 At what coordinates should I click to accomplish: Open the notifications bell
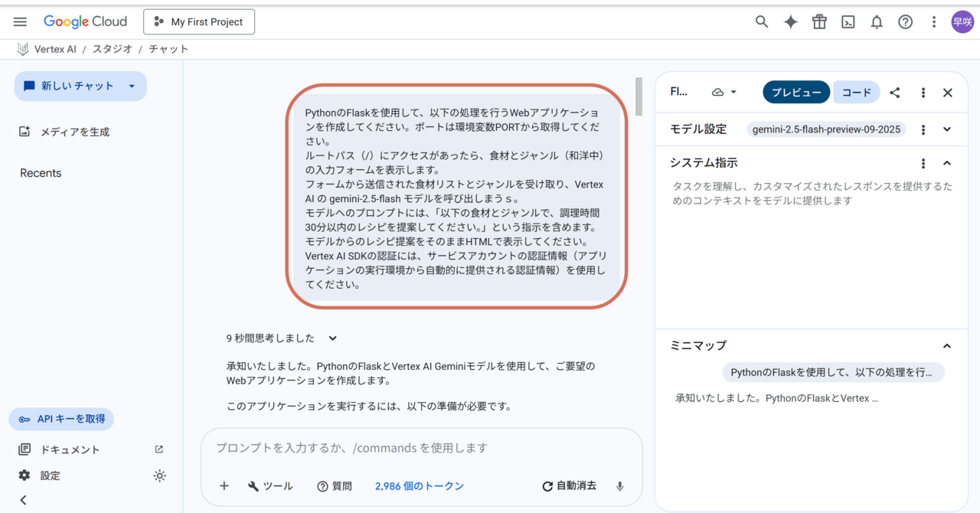tap(877, 22)
